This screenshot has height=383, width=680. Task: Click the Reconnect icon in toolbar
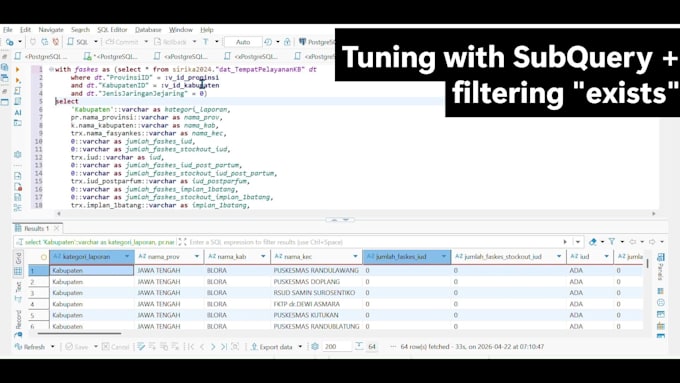(44, 42)
